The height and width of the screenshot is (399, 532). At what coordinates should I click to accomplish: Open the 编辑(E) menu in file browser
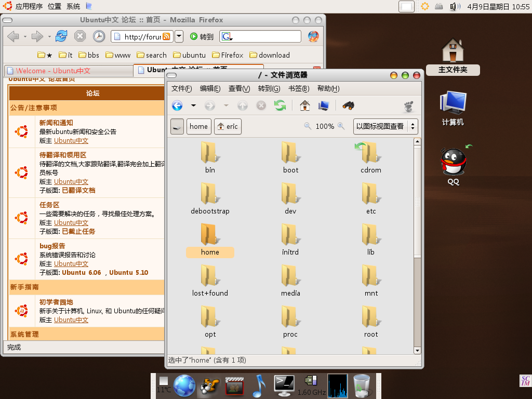[x=210, y=88]
